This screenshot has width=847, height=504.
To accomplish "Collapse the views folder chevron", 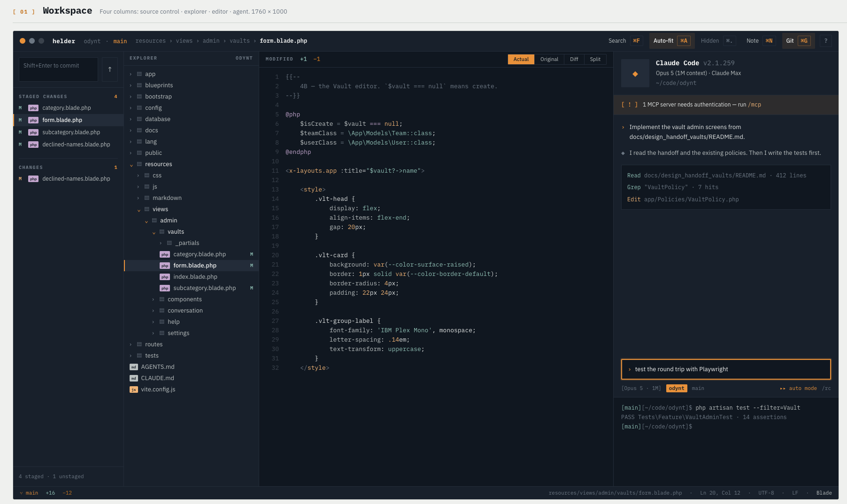I will (x=139, y=210).
